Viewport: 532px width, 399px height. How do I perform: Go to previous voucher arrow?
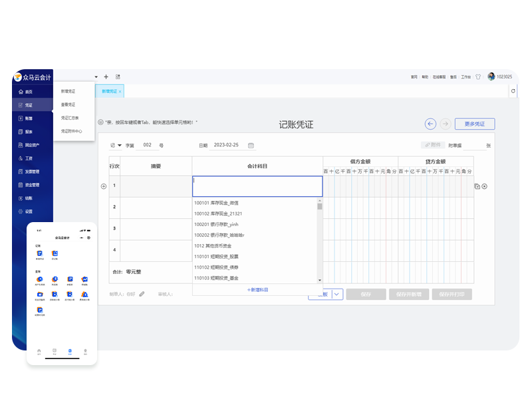[430, 124]
